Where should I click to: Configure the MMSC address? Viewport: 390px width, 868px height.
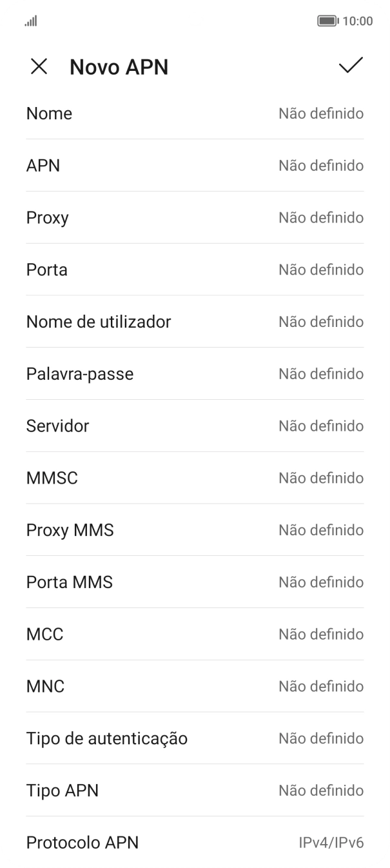[x=195, y=478]
